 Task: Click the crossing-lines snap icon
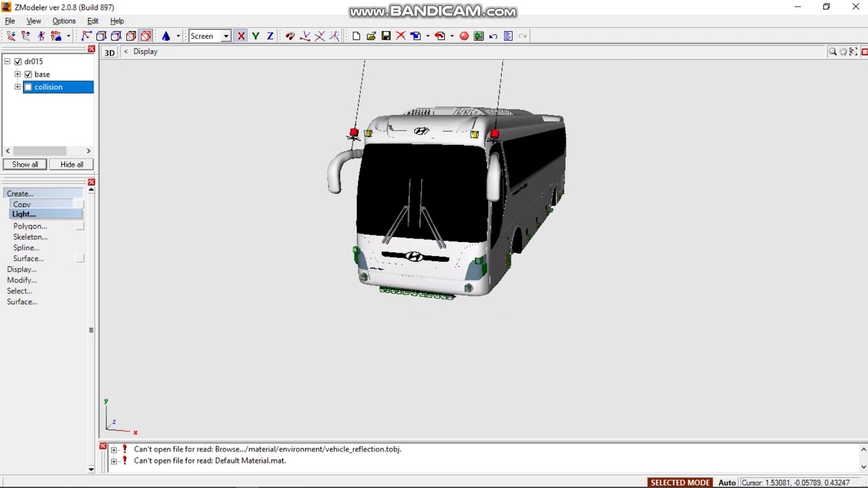pyautogui.click(x=319, y=36)
